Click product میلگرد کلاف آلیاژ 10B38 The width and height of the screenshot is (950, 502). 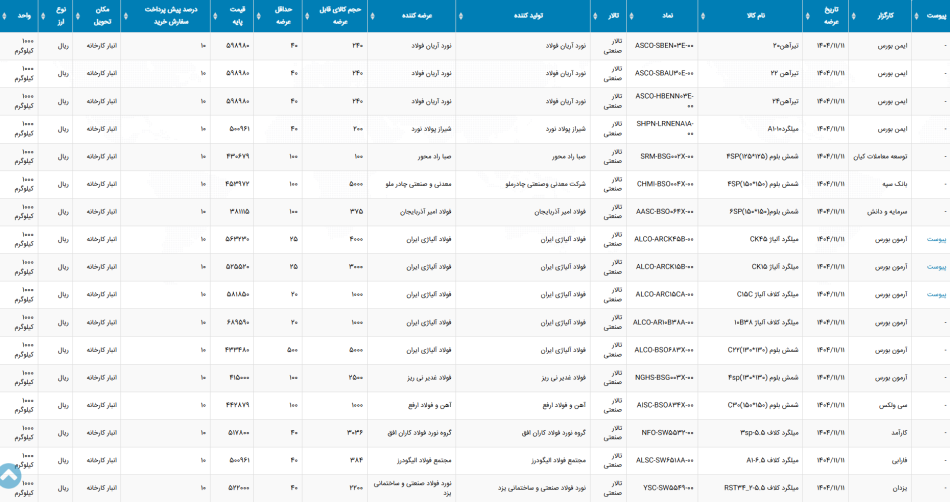coord(766,323)
